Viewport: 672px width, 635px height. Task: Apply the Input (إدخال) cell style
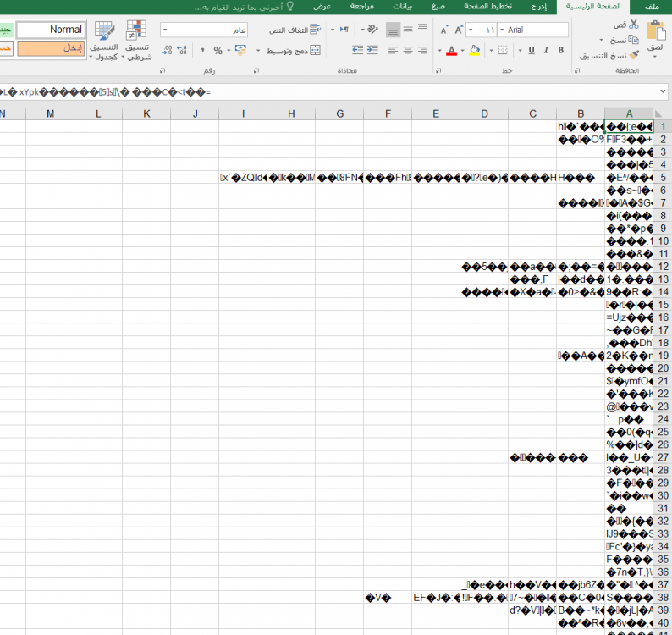[x=51, y=48]
